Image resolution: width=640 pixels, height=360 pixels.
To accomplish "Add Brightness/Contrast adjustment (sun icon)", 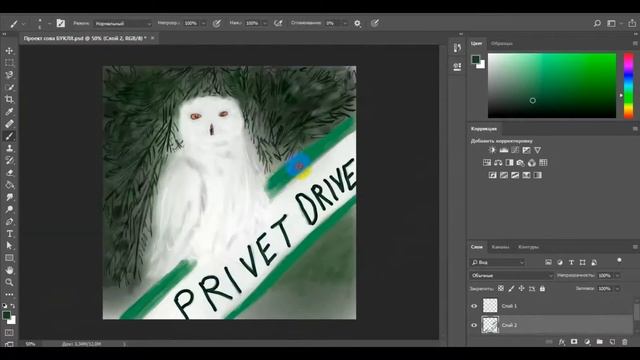I will [492, 150].
